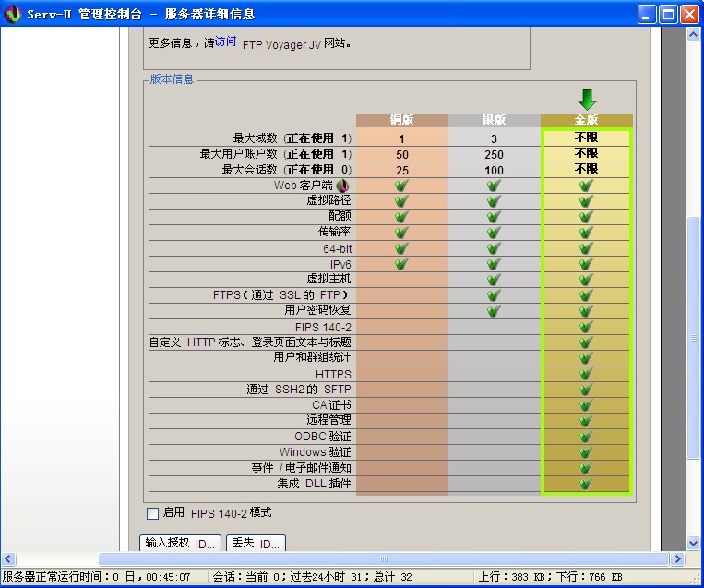704x588 pixels.
Task: Click bronze value 50 for user accounts
Action: click(402, 154)
